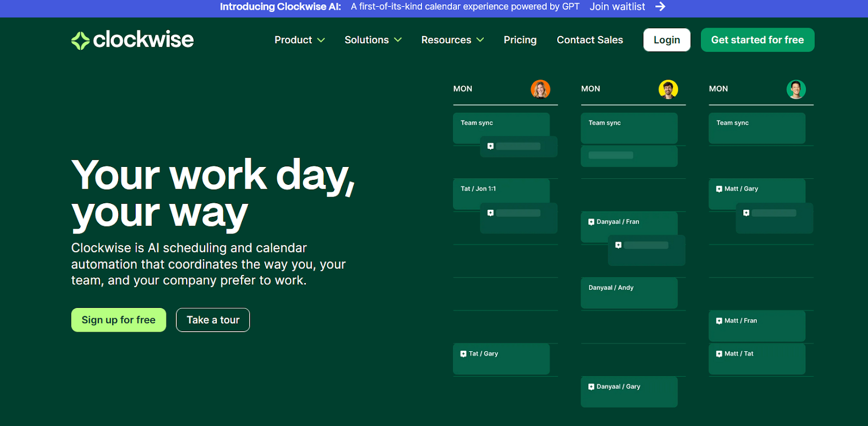Click Get started for free

click(x=757, y=40)
